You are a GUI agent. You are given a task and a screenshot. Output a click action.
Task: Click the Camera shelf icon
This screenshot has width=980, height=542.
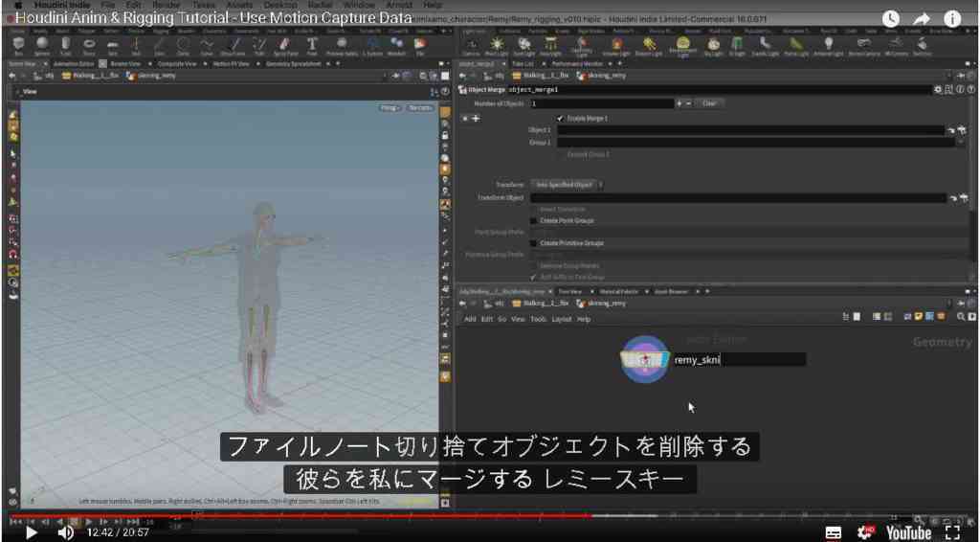(x=472, y=45)
